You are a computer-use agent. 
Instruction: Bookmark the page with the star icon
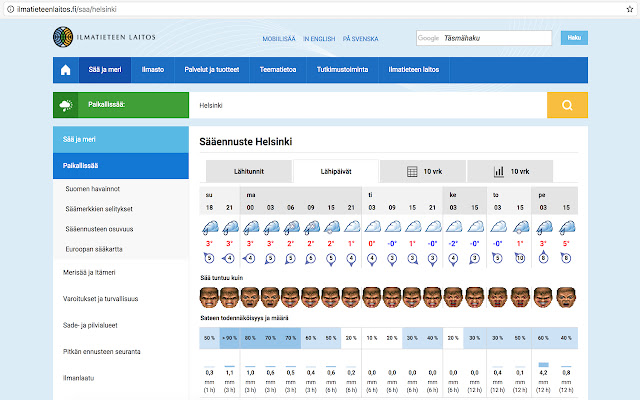(630, 9)
